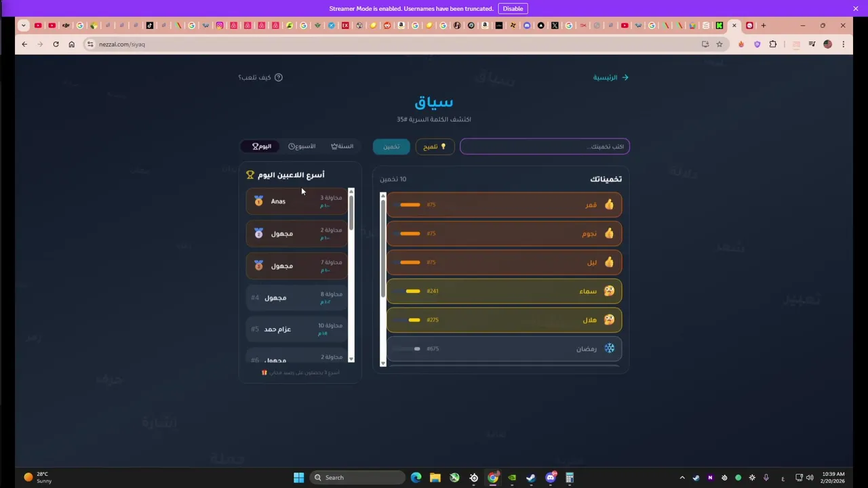Click the الرئيسية home link
The height and width of the screenshot is (488, 868).
pyautogui.click(x=611, y=77)
